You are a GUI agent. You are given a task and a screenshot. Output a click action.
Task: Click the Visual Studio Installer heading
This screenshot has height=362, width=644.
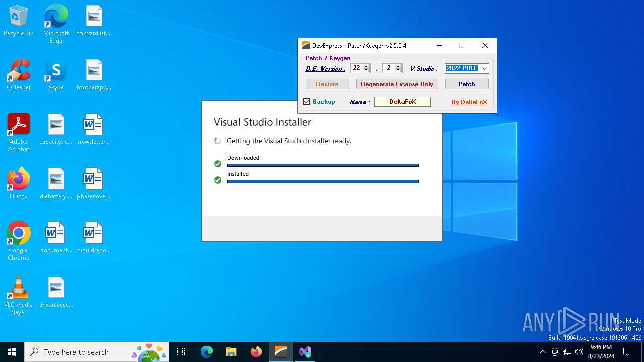coord(263,122)
